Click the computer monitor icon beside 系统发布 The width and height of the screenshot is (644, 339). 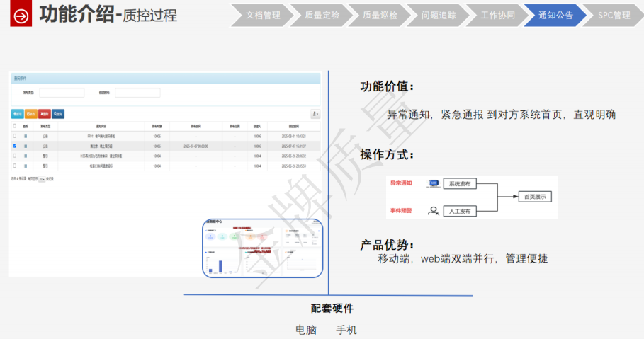point(434,183)
